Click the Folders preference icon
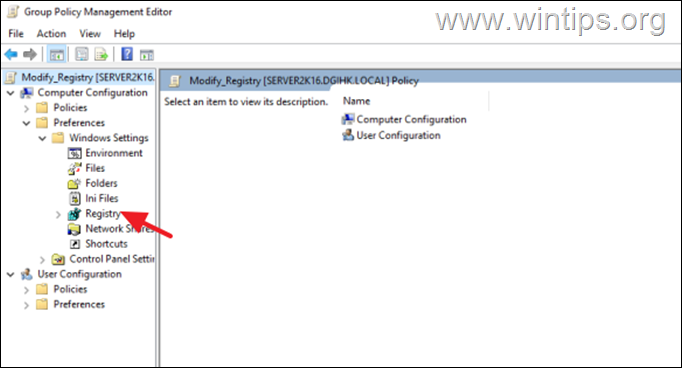The height and width of the screenshot is (368, 682). (x=74, y=184)
